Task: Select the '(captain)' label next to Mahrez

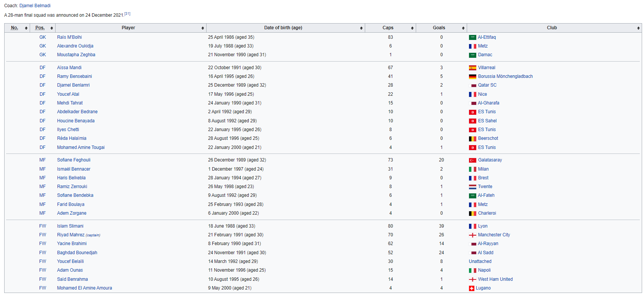Action: [93, 235]
